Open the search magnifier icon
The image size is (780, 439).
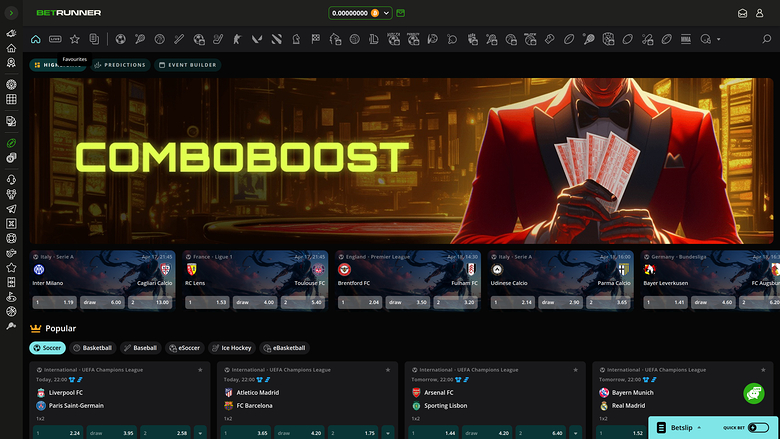(x=767, y=39)
